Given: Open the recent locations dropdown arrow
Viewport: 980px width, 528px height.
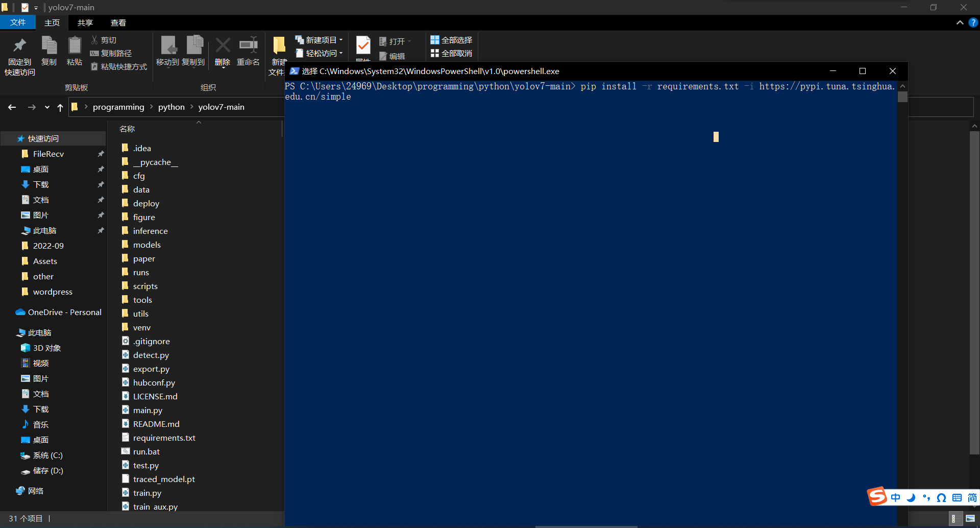Looking at the screenshot, I should click(x=47, y=107).
